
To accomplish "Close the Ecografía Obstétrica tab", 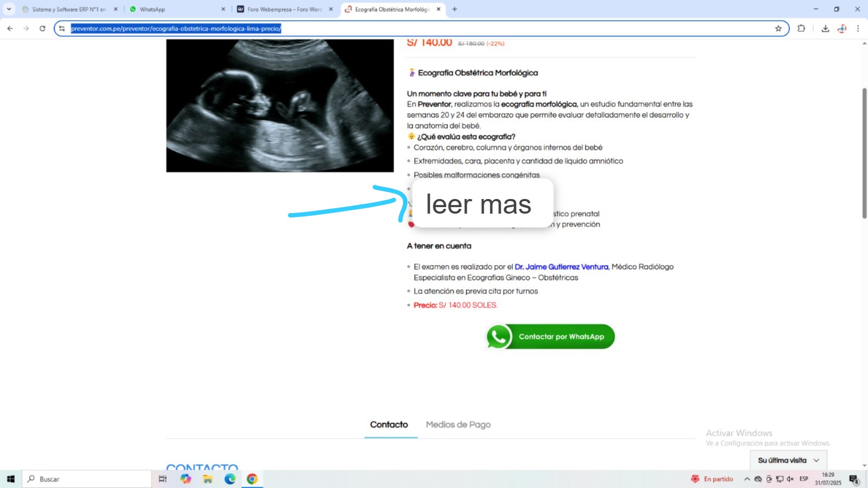I will tap(438, 9).
